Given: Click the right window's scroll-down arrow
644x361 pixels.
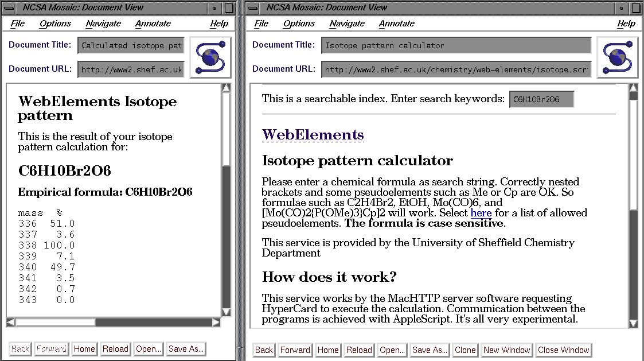Looking at the screenshot, I should [x=633, y=323].
